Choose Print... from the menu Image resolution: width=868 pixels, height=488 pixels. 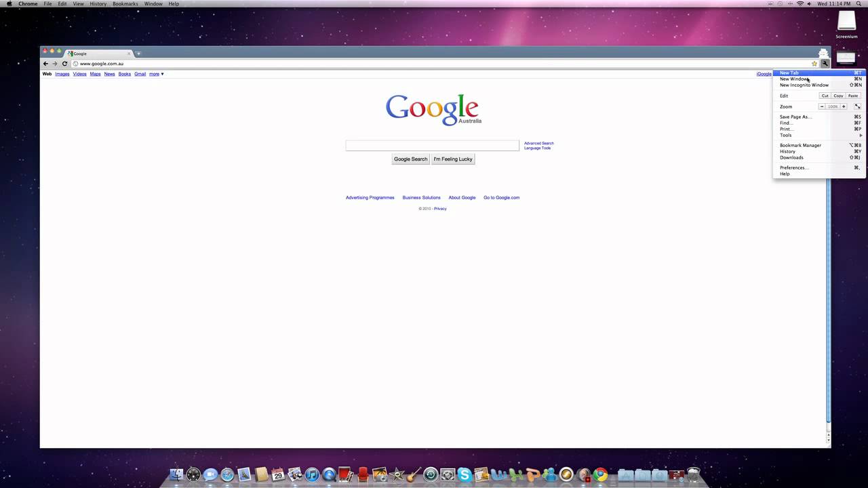pos(819,129)
